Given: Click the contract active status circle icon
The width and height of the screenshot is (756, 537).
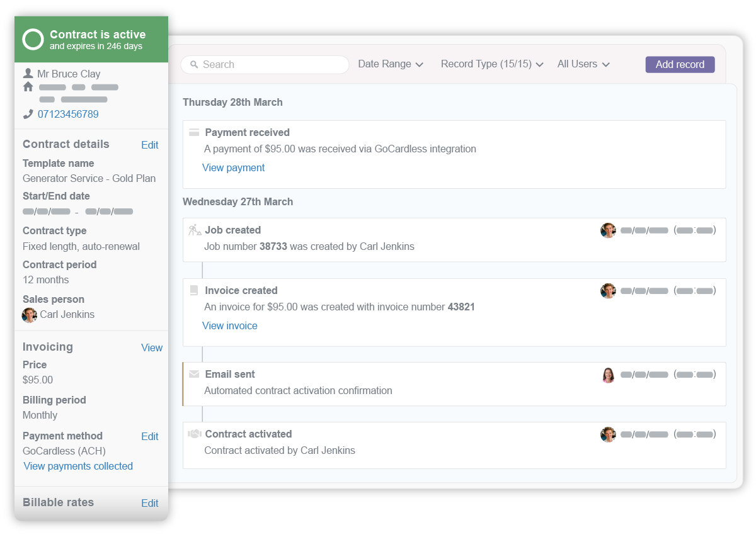Looking at the screenshot, I should click(x=33, y=40).
